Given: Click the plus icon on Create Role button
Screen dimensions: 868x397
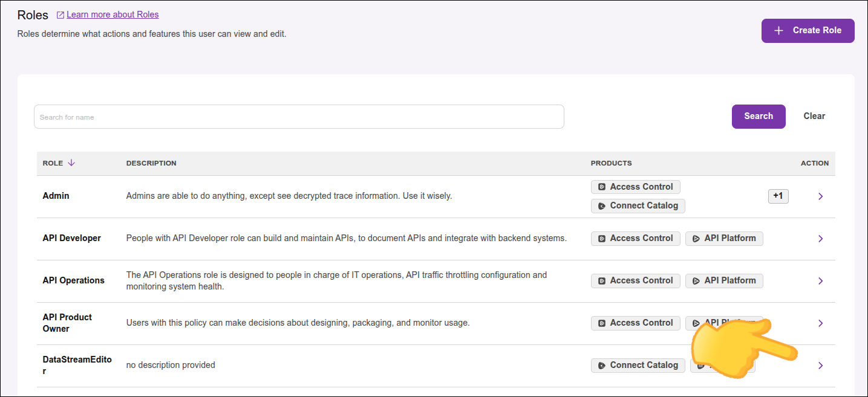Looking at the screenshot, I should click(x=779, y=30).
